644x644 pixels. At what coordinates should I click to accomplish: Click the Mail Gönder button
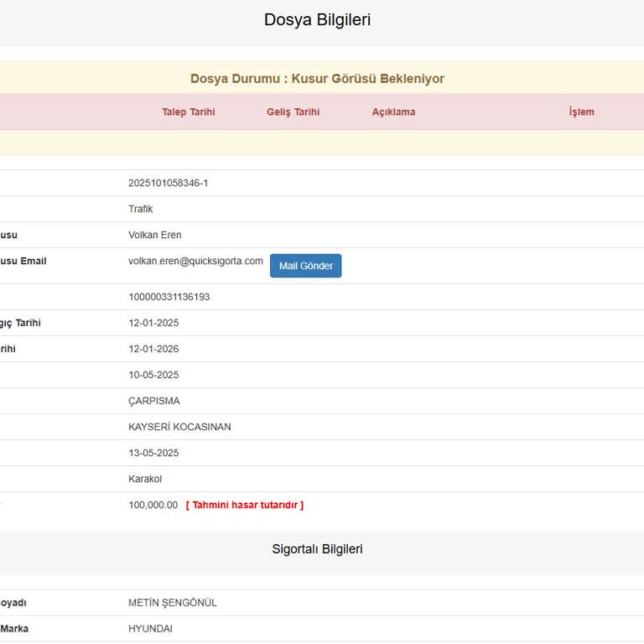click(305, 266)
